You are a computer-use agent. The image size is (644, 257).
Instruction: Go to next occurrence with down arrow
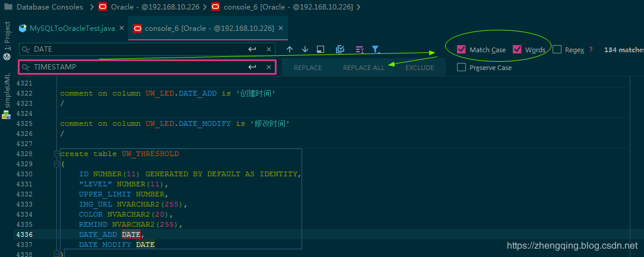tap(304, 49)
